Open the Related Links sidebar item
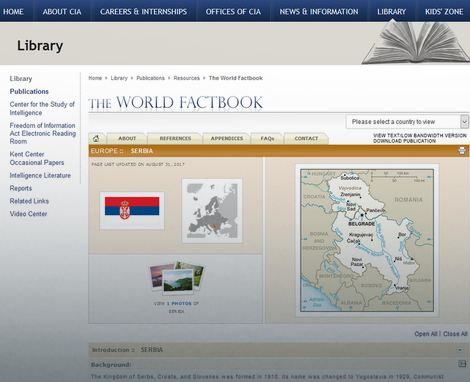The image size is (470, 382). pyautogui.click(x=29, y=201)
